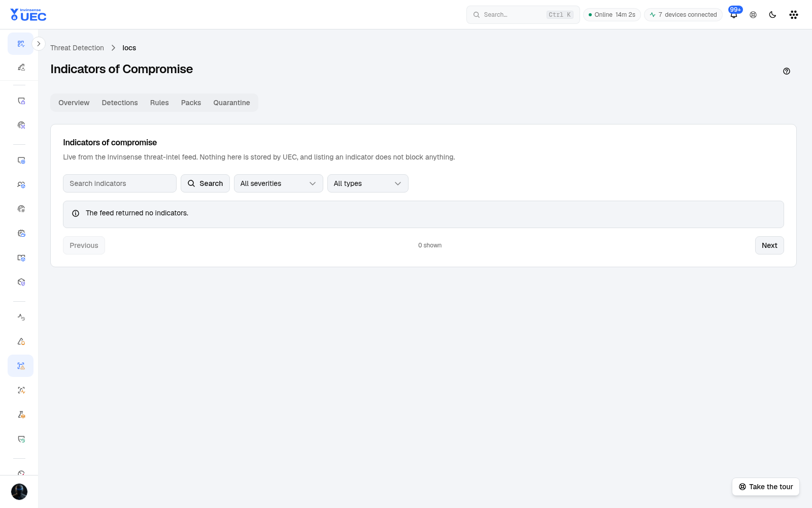The height and width of the screenshot is (508, 812).
Task: Open the fingerprint scan sidebar icon
Action: coord(21,125)
